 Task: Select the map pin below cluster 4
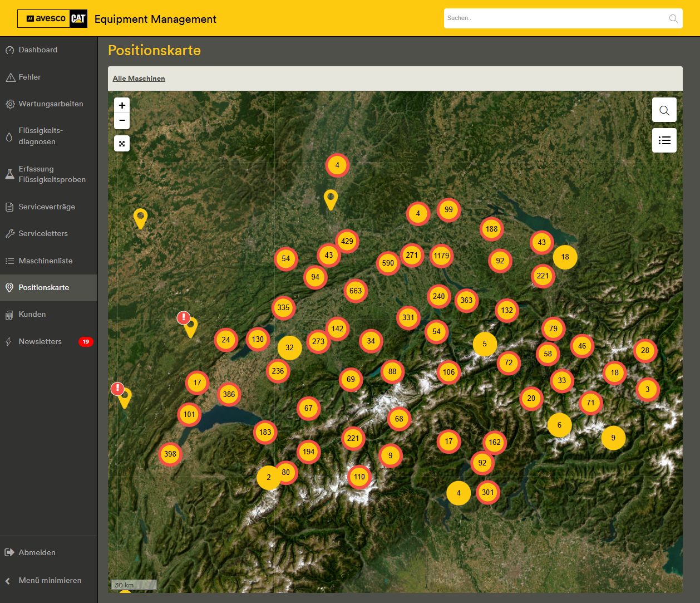point(331,199)
